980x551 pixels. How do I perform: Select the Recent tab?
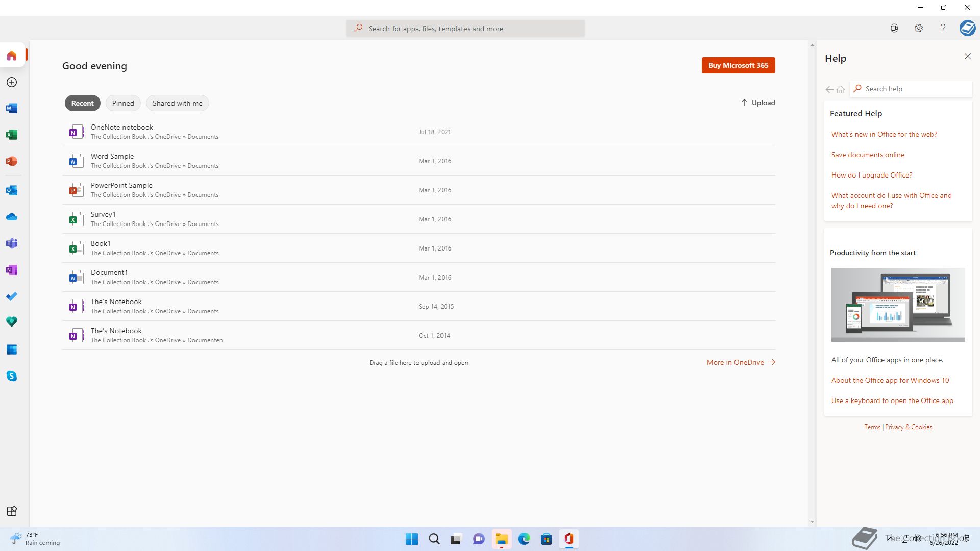[x=82, y=103]
